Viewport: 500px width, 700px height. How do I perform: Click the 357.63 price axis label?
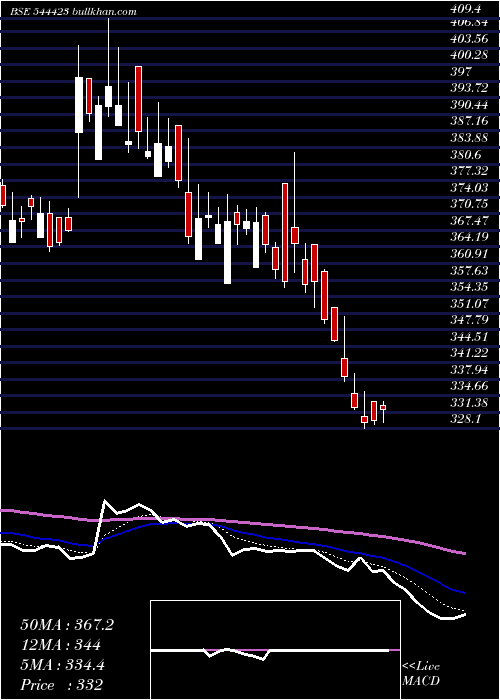pos(470,270)
